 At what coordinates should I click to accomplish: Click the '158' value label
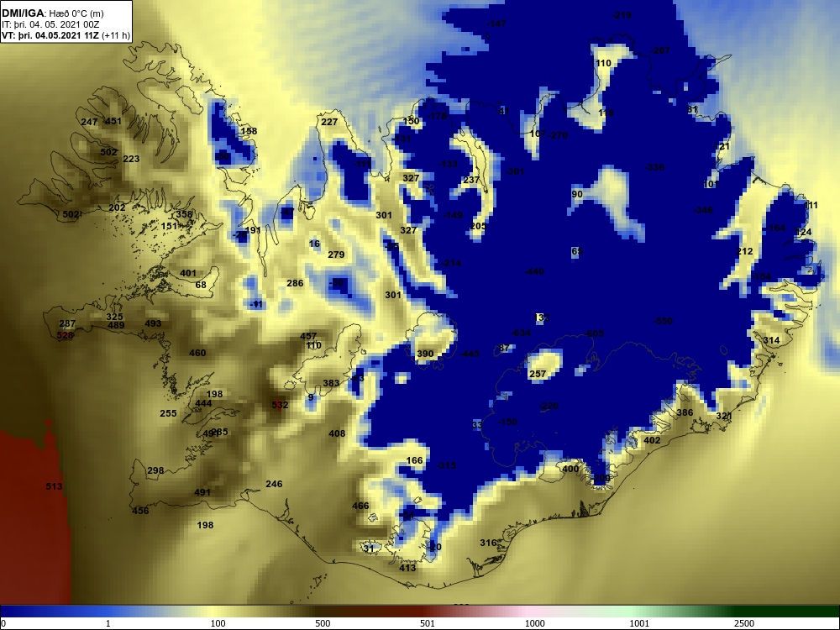click(x=249, y=131)
